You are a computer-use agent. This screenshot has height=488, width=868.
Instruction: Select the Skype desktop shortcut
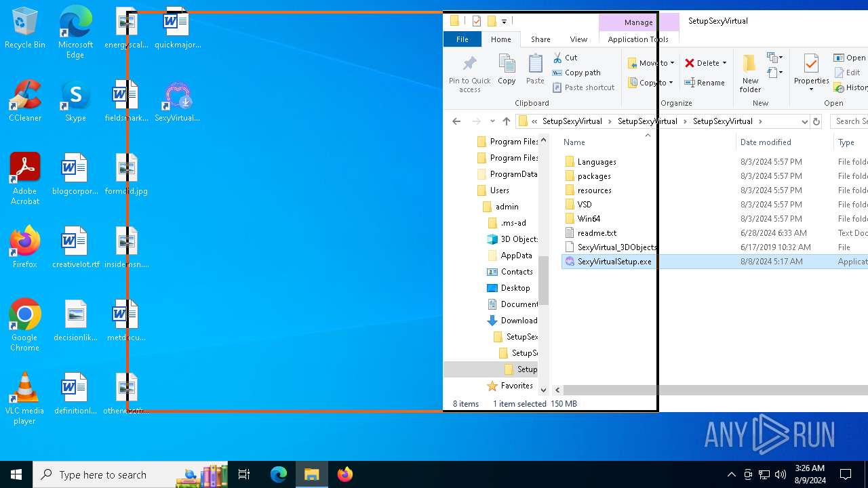pos(75,100)
